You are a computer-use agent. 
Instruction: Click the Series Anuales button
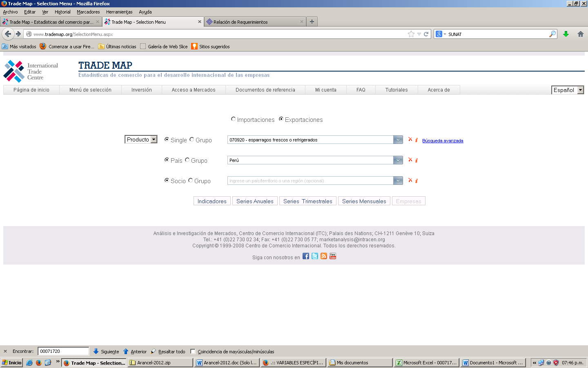point(255,201)
